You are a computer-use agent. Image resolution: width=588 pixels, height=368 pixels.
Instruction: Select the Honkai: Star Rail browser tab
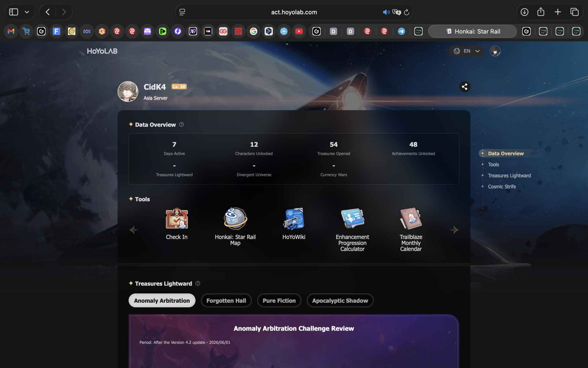pos(473,31)
